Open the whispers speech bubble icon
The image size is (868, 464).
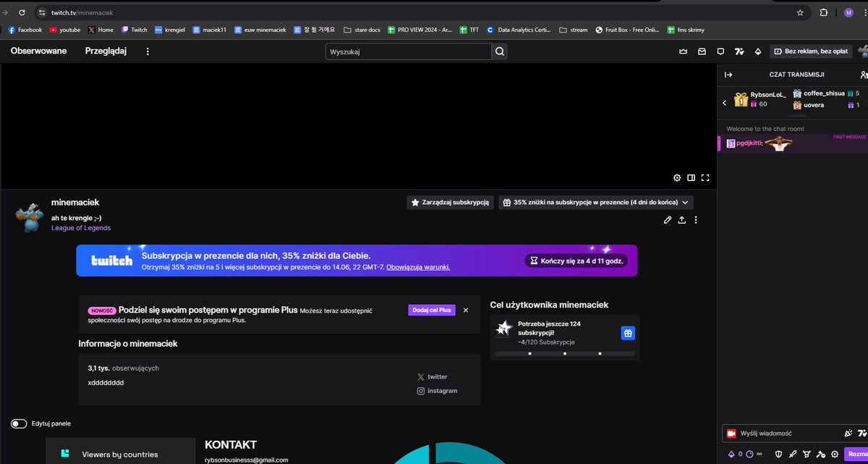[x=720, y=51]
